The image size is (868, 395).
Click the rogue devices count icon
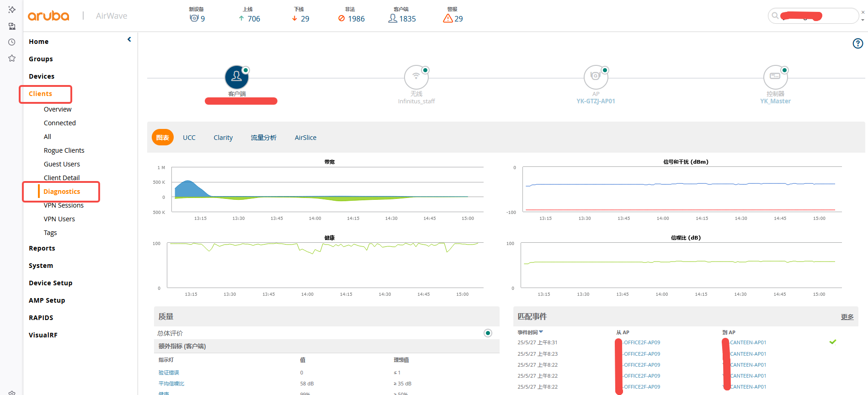click(x=341, y=18)
